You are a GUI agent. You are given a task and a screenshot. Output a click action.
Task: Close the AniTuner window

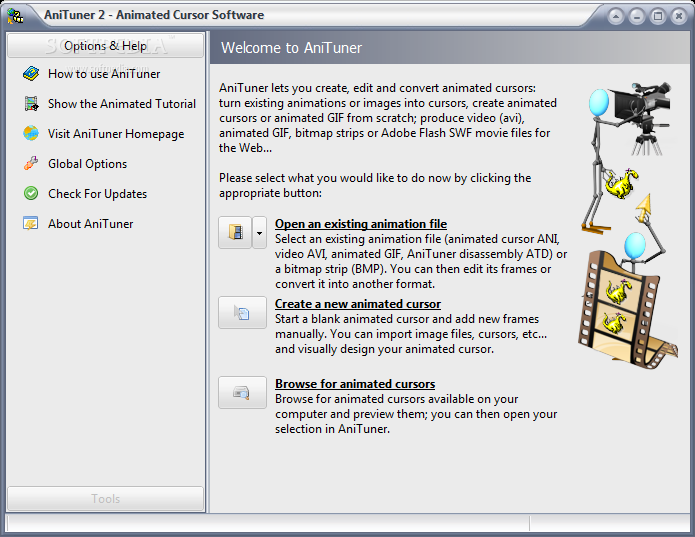click(x=679, y=17)
